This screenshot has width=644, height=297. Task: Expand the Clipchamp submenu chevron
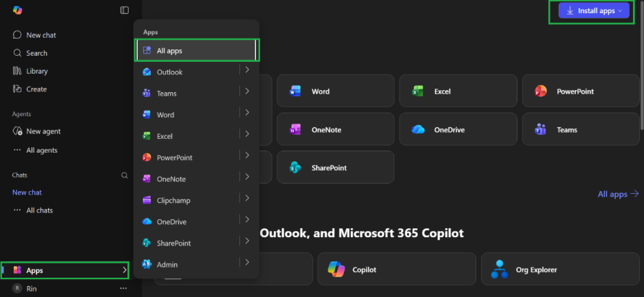(x=247, y=198)
